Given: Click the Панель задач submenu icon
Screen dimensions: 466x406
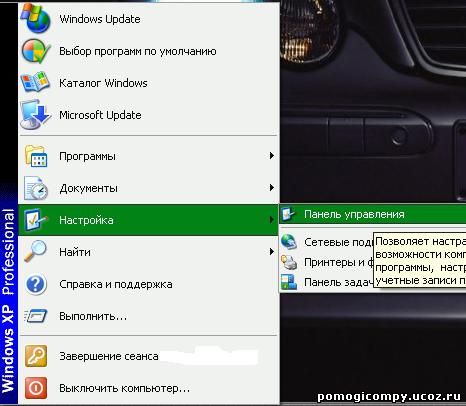Looking at the screenshot, I should coord(289,282).
